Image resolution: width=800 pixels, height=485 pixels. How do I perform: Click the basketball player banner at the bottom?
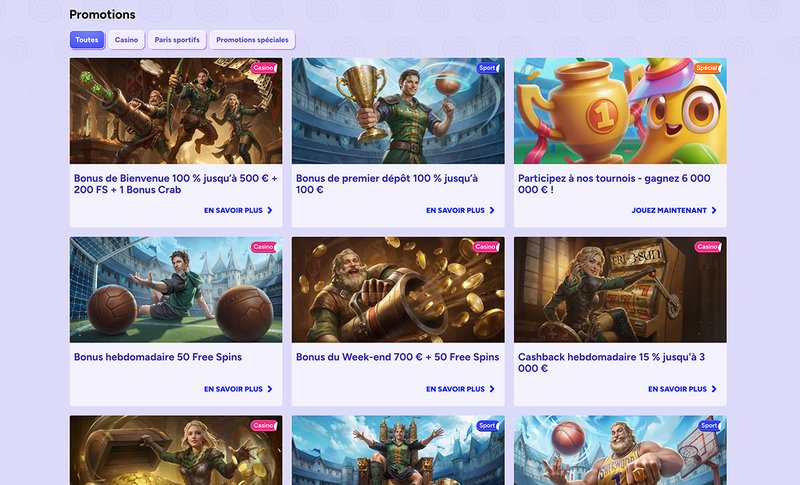pyautogui.click(x=620, y=452)
